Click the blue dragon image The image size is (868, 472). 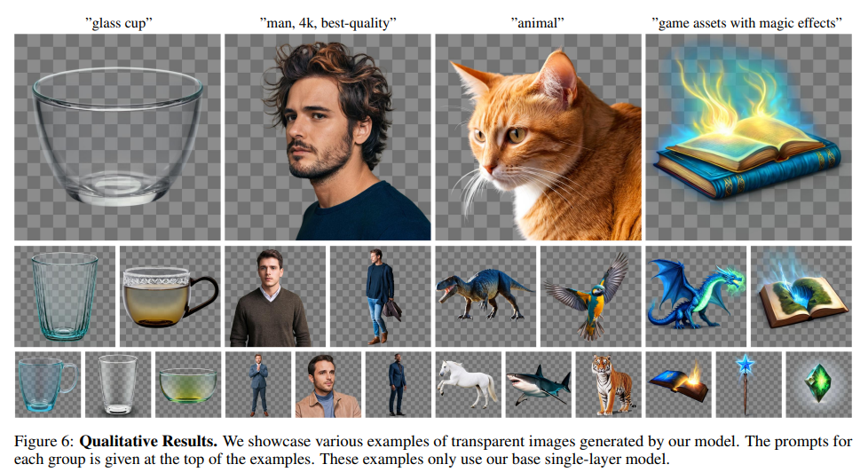pos(696,296)
